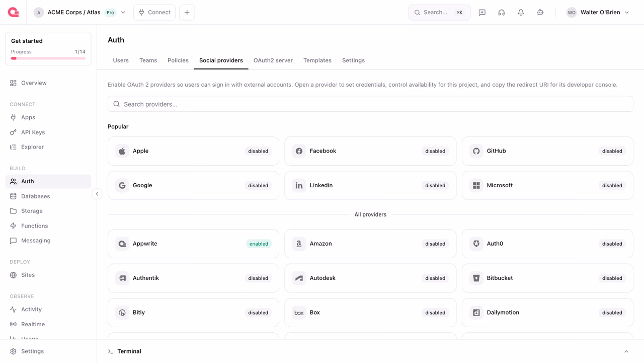
Task: Open Overview in the sidebar
Action: click(48, 83)
